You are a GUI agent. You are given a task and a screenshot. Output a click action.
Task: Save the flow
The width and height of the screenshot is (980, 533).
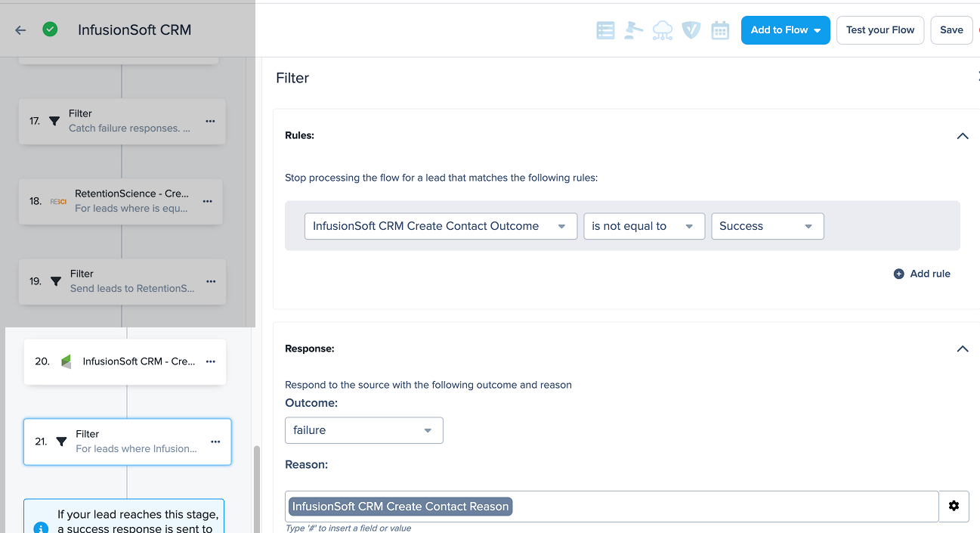(951, 30)
